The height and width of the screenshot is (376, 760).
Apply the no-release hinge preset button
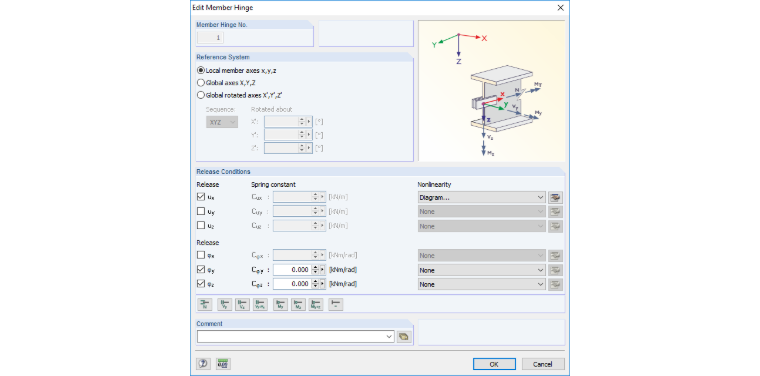(335, 304)
